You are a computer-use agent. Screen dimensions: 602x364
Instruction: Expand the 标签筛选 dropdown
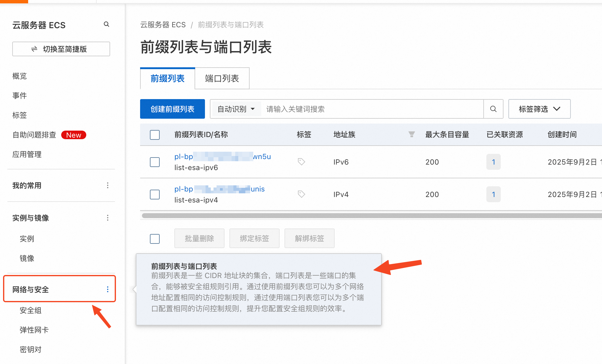tap(539, 109)
